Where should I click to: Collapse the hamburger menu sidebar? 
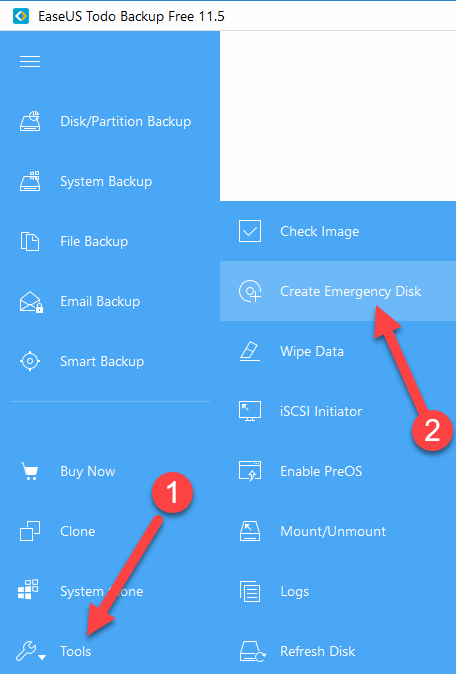click(x=30, y=61)
